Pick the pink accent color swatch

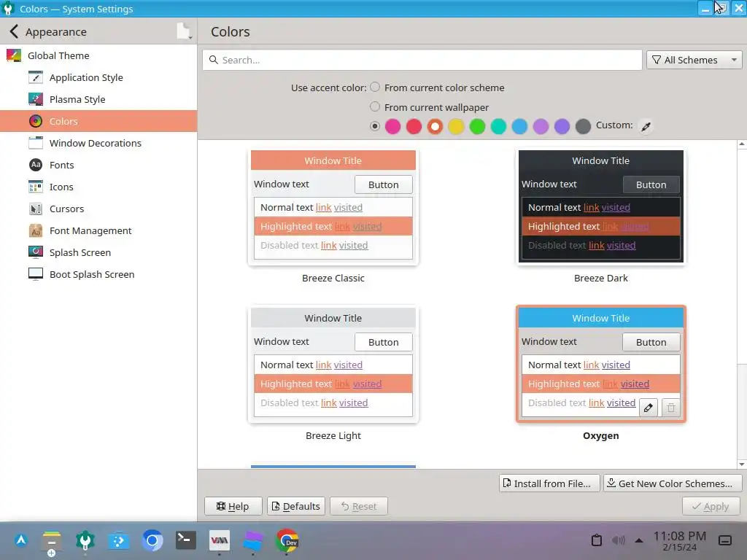tap(393, 127)
